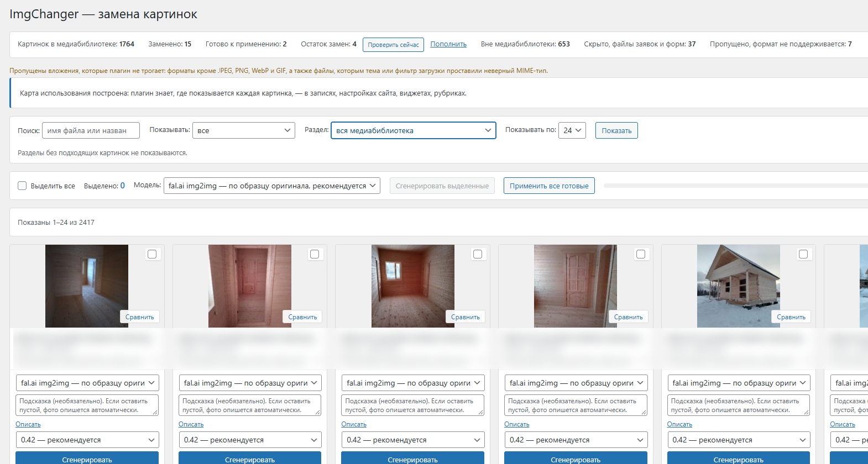Image resolution: width=868 pixels, height=464 pixels.
Task: Open the snowy log house thumbnail
Action: coord(739,286)
